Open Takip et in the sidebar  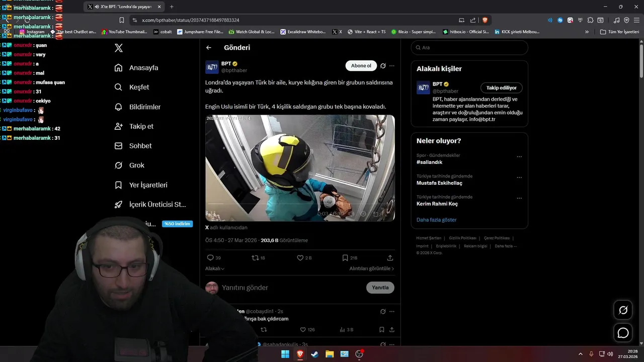pyautogui.click(x=134, y=126)
